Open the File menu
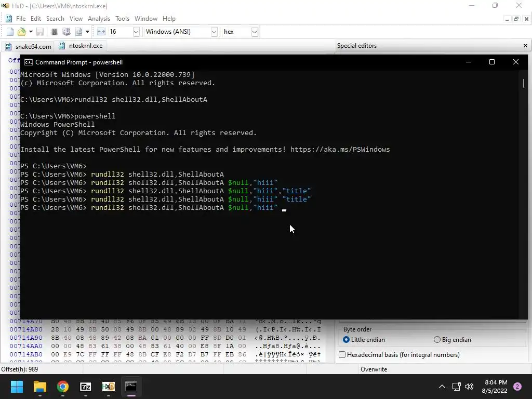The image size is (532, 399). (21, 19)
